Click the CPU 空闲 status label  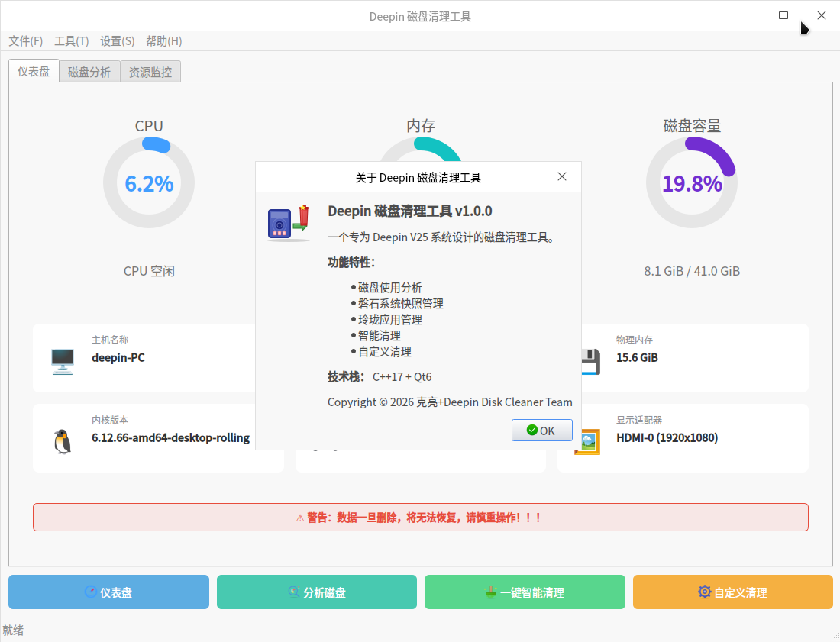tap(149, 271)
